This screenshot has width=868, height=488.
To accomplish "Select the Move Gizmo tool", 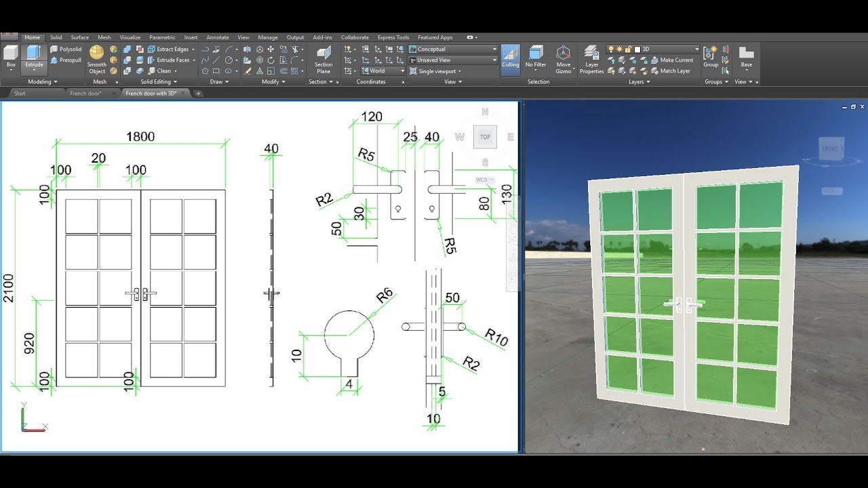I will 564,60.
